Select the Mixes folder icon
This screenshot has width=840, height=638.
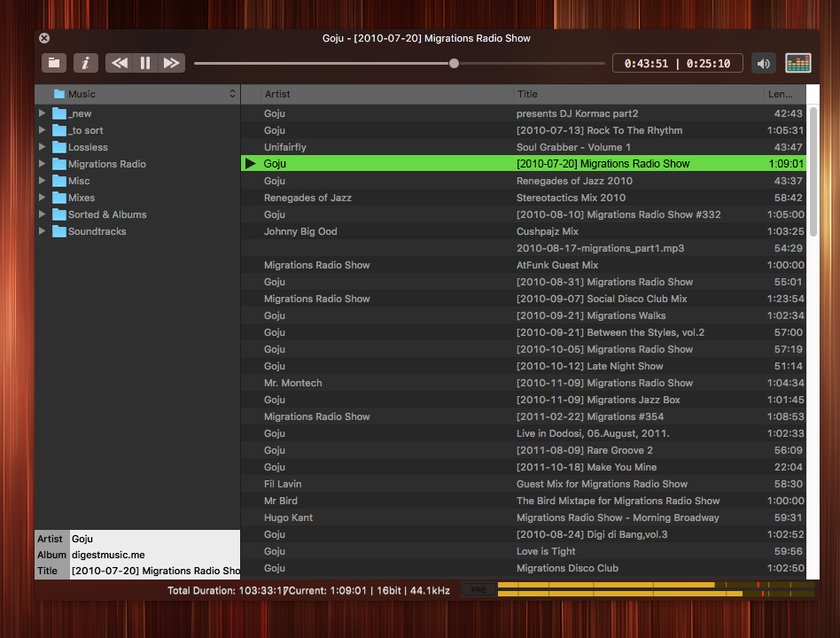tap(59, 198)
